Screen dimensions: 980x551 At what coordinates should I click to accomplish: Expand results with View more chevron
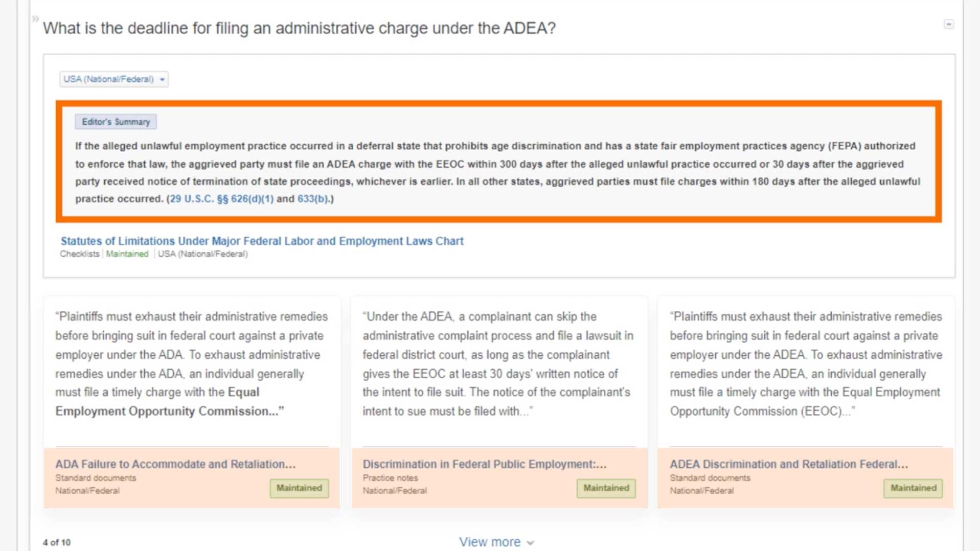click(496, 542)
